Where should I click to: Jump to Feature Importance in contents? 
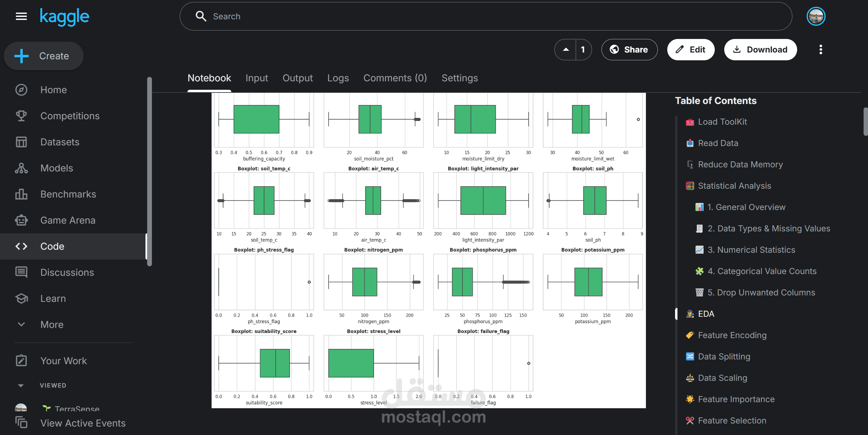pos(736,399)
